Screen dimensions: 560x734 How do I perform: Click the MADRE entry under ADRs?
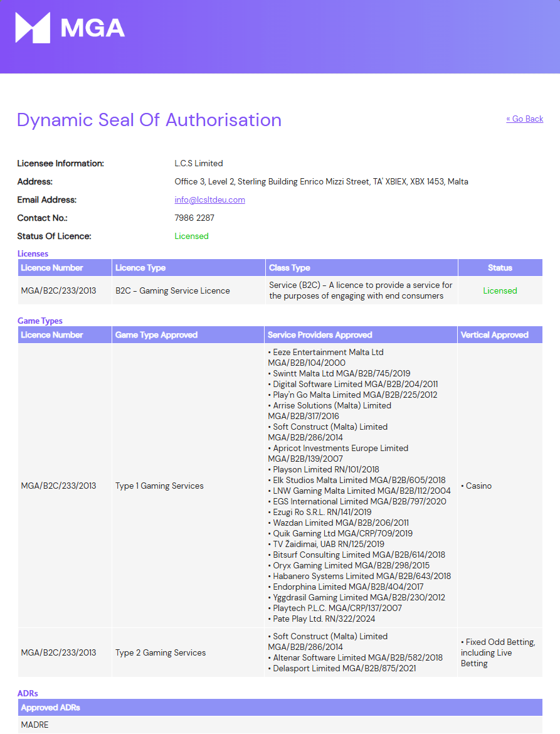coord(35,725)
